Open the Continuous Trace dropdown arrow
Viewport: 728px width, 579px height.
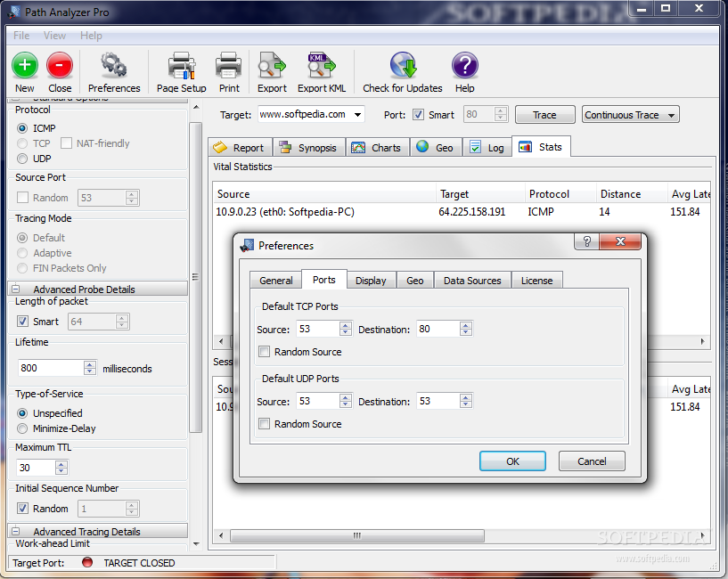pyautogui.click(x=671, y=115)
